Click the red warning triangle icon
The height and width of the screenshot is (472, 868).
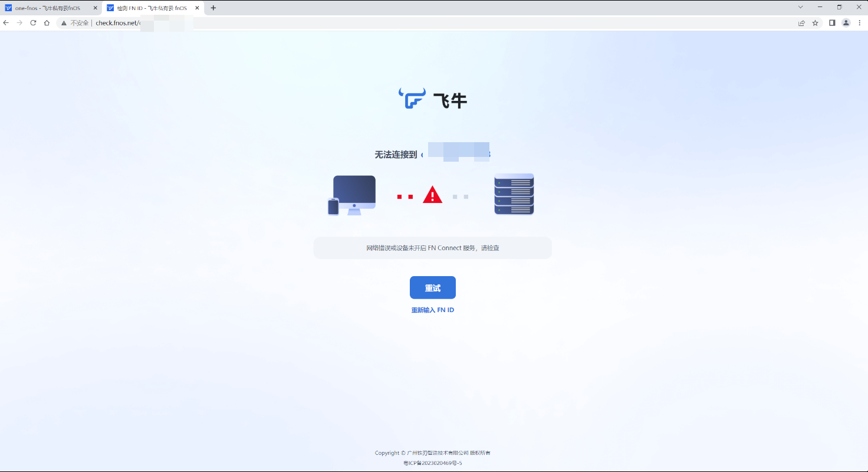click(432, 195)
